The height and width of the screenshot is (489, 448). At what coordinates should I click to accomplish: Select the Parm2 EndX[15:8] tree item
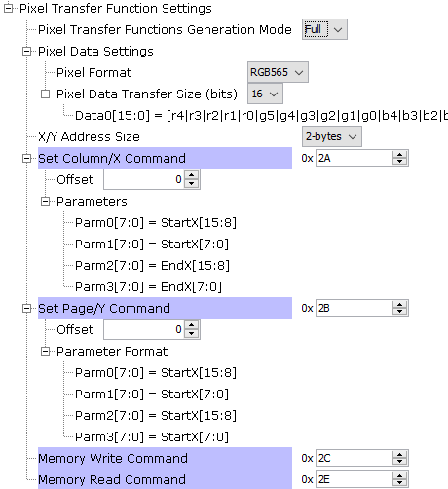(x=152, y=266)
